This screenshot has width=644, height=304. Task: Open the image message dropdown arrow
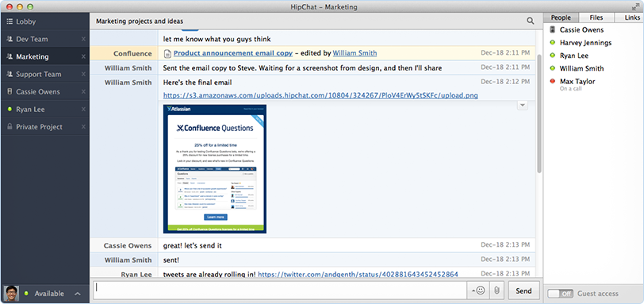click(522, 106)
